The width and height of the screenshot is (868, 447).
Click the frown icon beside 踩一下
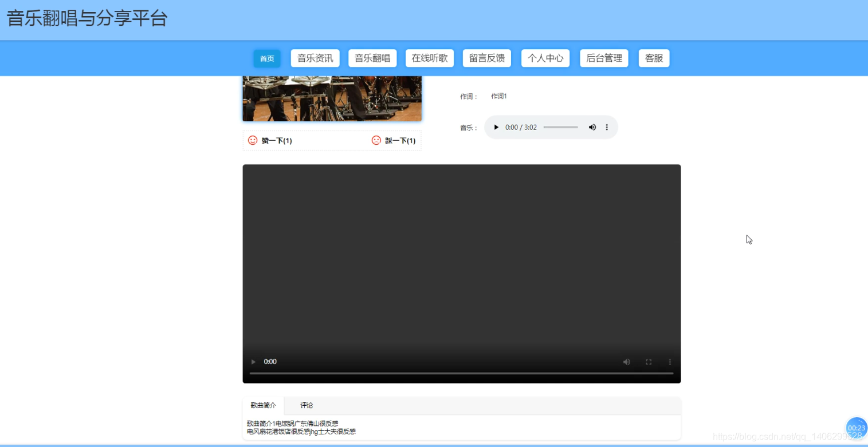[x=376, y=140]
